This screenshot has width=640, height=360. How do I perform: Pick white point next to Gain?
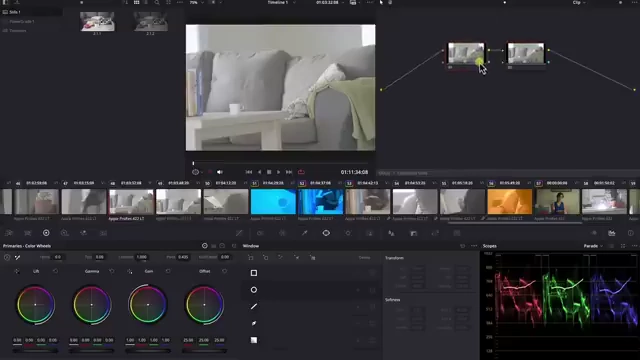click(130, 271)
